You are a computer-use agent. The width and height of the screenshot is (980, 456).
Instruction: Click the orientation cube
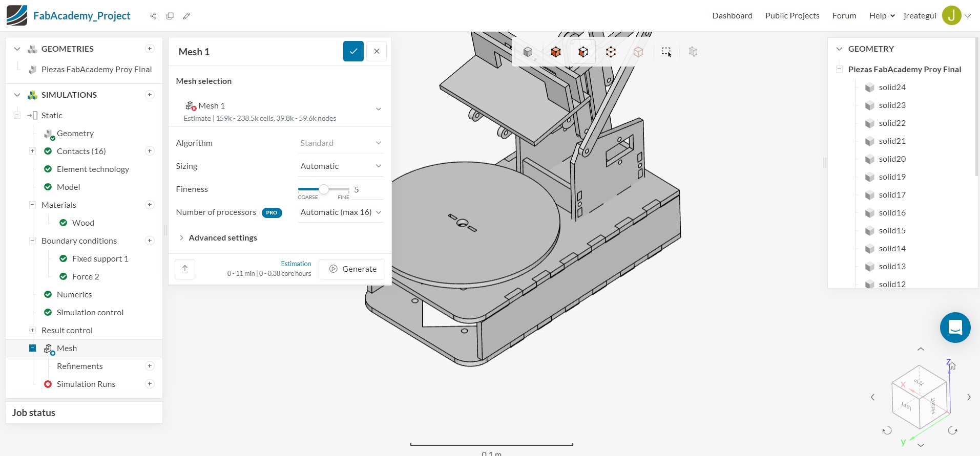pos(919,397)
